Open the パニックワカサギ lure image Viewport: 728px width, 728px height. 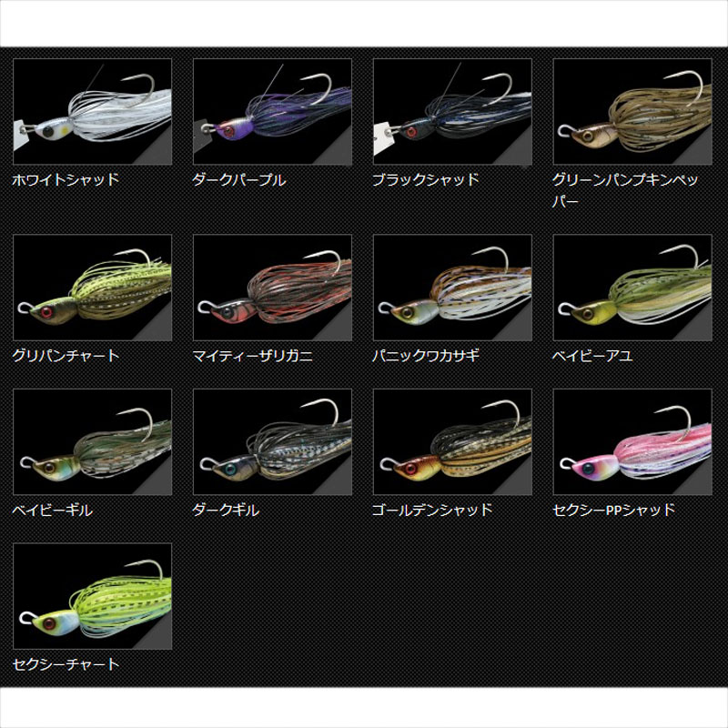pyautogui.click(x=452, y=288)
